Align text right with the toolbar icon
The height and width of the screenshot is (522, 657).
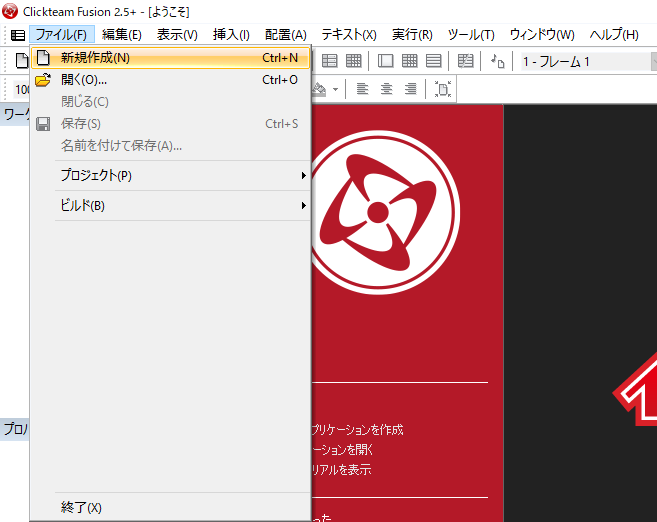coord(410,89)
